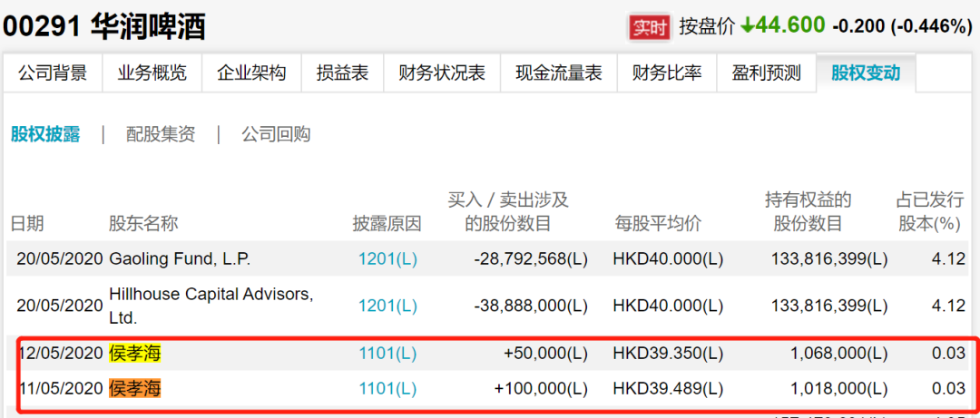Open 1101(L) link in the 11/05/2020 row

[x=387, y=389]
